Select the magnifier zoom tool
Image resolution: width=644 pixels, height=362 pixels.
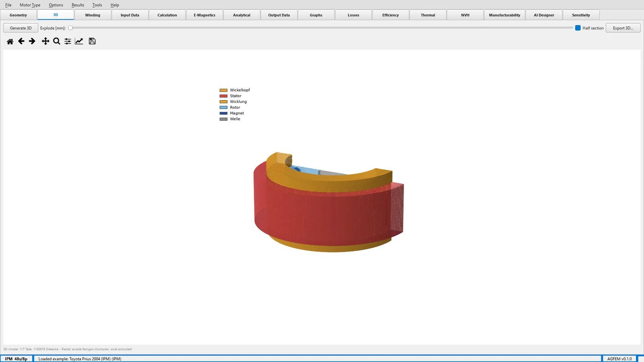point(57,41)
